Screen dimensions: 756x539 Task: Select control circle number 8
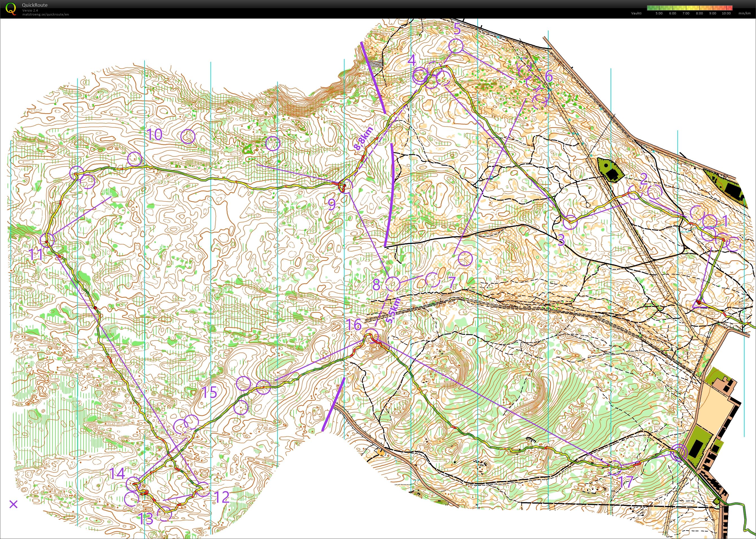tap(392, 284)
